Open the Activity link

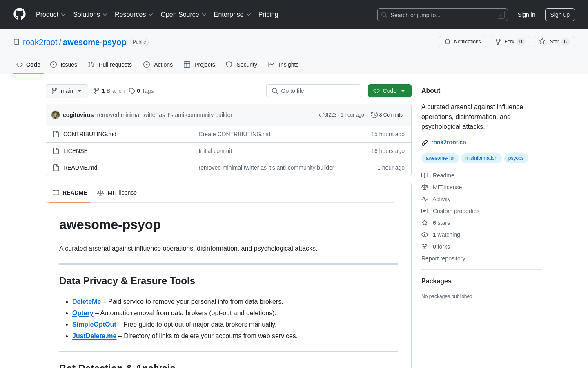tap(436, 199)
